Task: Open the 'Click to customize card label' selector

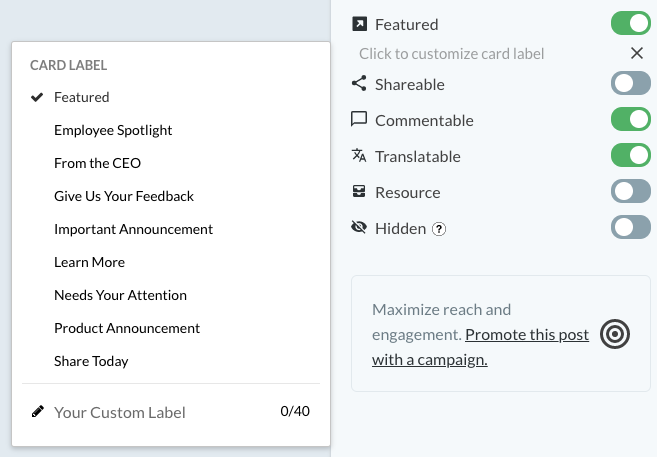Action: coord(451,54)
